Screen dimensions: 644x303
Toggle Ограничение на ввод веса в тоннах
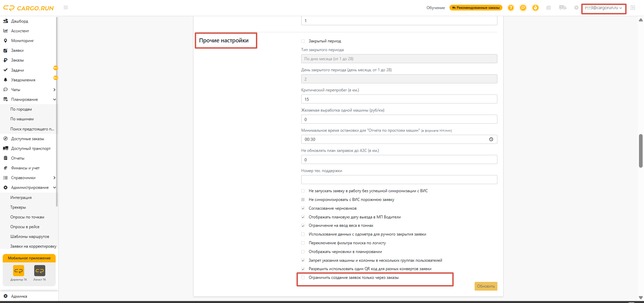[x=303, y=226]
